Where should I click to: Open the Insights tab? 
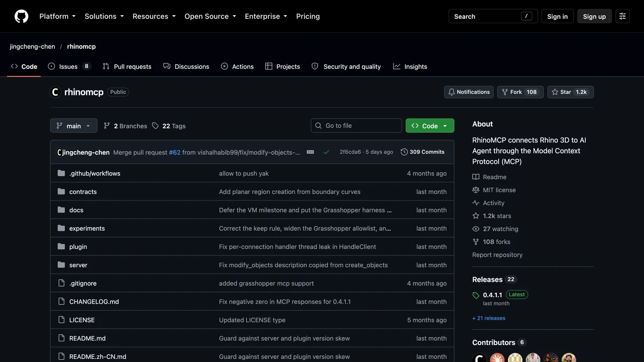pyautogui.click(x=410, y=67)
